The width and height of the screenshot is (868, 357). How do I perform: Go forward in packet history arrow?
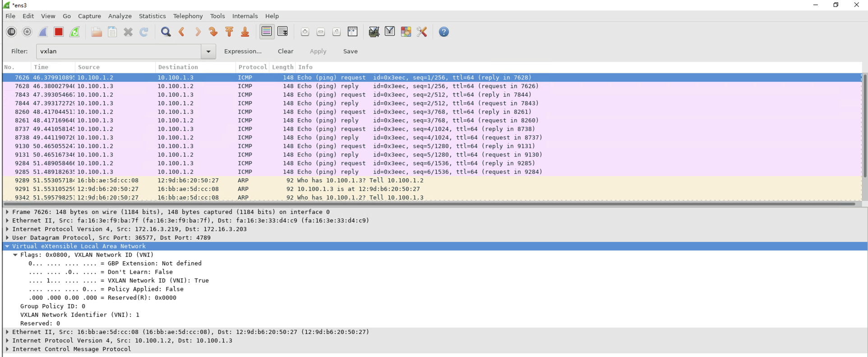tap(198, 32)
